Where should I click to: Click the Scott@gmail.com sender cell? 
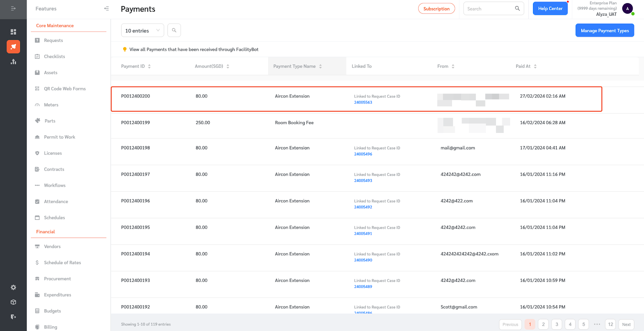[x=459, y=307]
